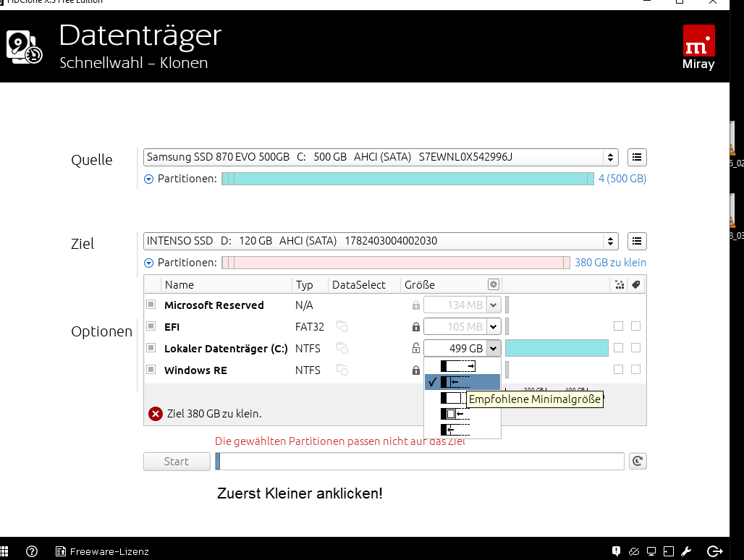
Task: Click the DataSelect icon for Lokaler Datenträger (C:)
Action: click(342, 348)
